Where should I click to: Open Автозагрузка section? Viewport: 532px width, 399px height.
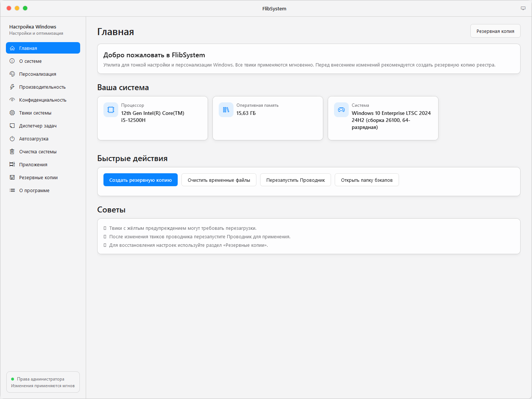point(43,139)
